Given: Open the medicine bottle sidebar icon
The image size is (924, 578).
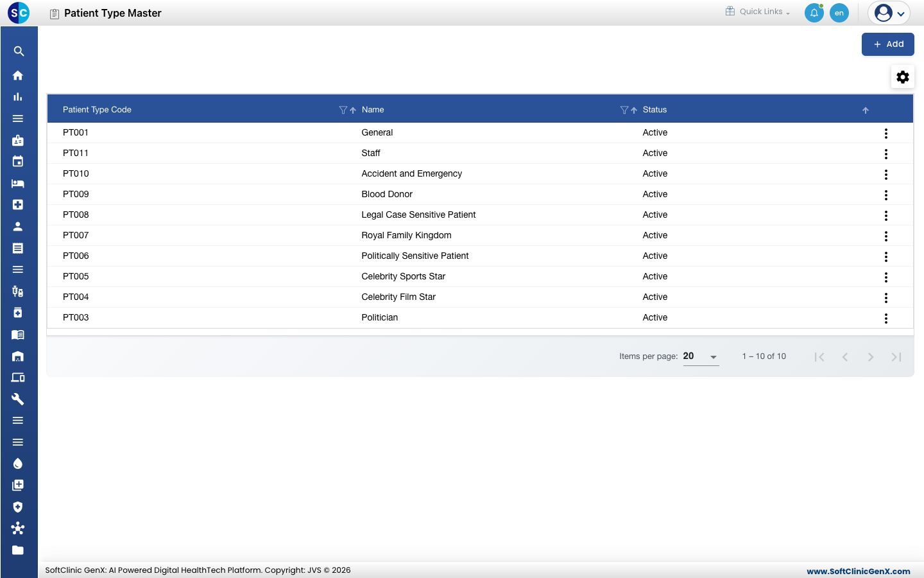Looking at the screenshot, I should tap(18, 313).
